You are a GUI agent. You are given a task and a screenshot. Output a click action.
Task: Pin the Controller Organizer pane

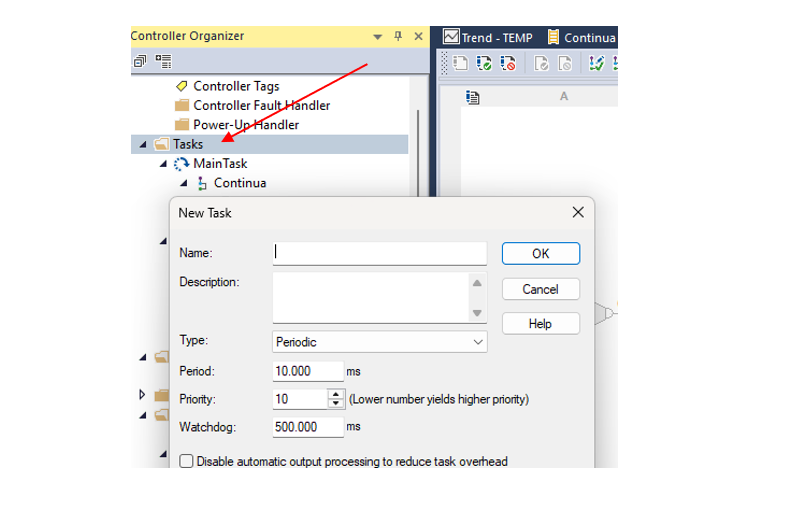[398, 36]
